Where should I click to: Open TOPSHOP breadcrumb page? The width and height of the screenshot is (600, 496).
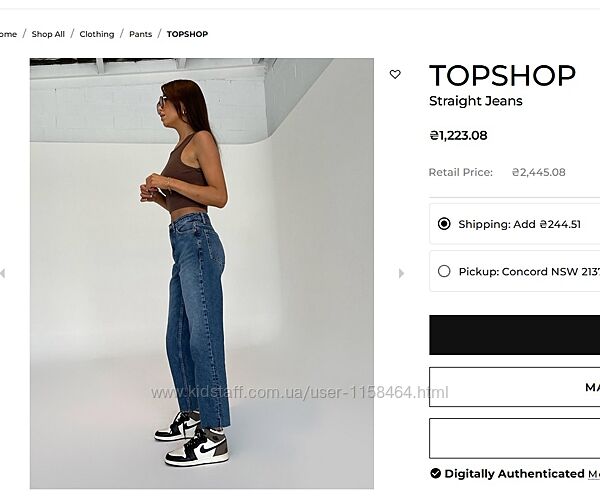187,34
